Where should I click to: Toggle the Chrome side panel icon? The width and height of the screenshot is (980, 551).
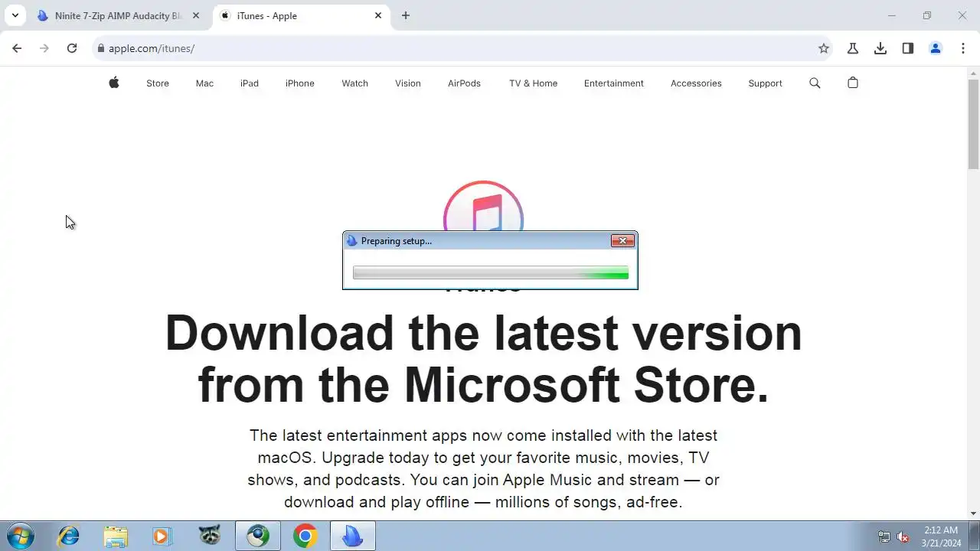coord(908,48)
